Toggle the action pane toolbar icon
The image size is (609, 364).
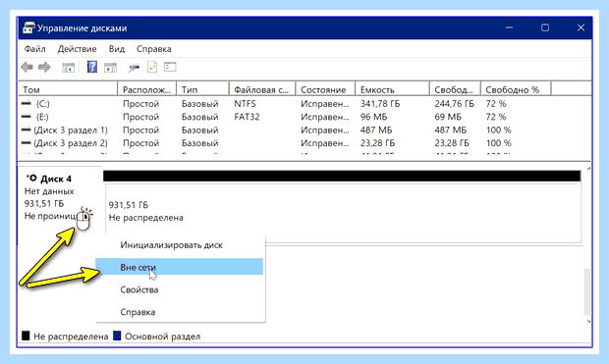point(111,68)
